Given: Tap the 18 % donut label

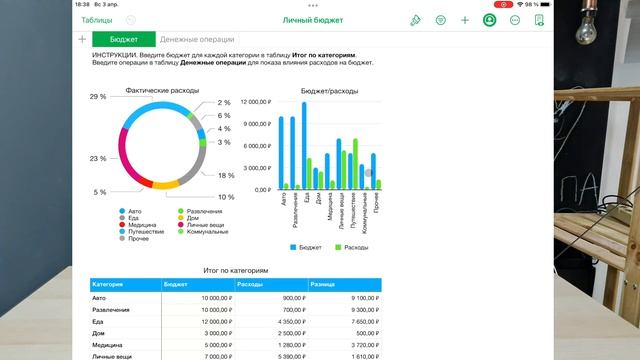Looking at the screenshot, I should tap(226, 176).
